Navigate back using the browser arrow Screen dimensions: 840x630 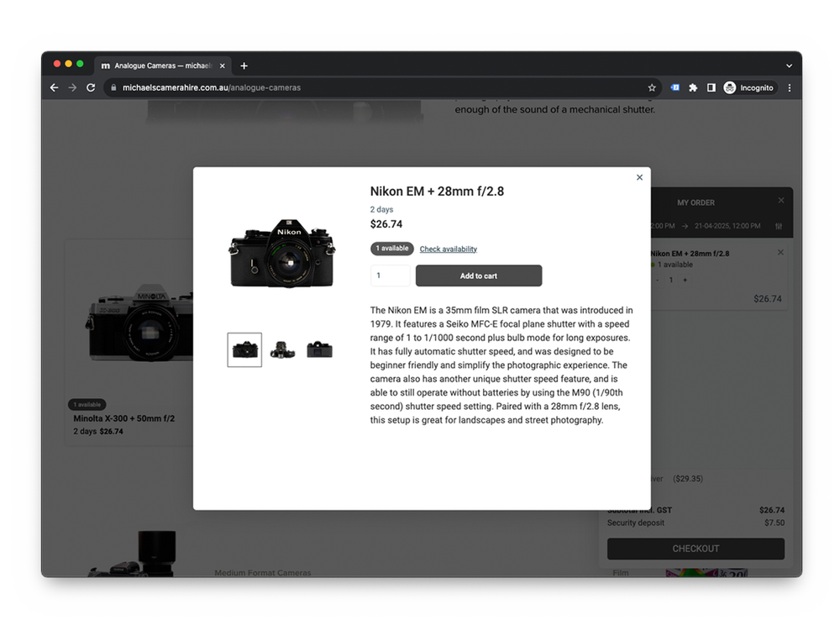pyautogui.click(x=54, y=87)
